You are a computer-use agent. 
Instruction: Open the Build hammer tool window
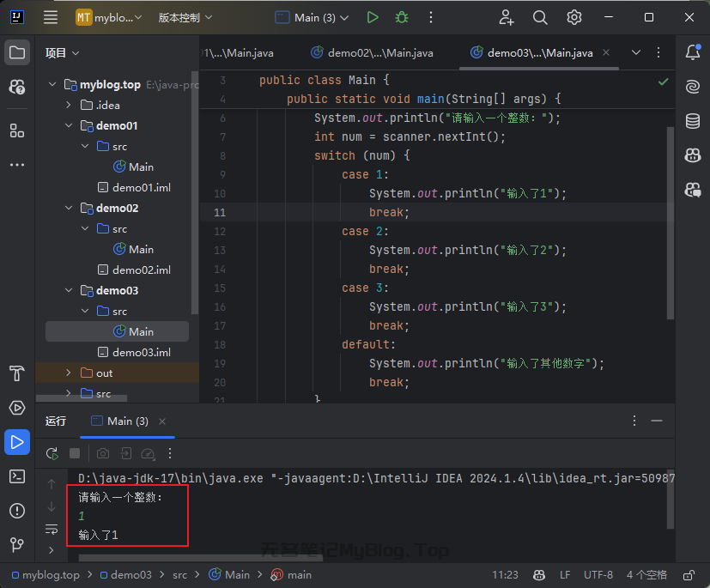(17, 373)
